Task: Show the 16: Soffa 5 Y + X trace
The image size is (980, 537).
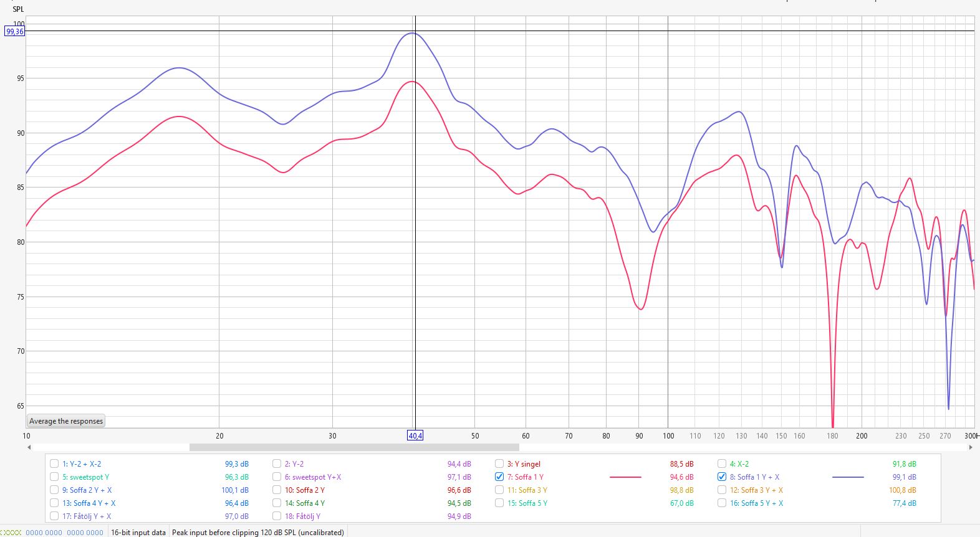Action: (x=722, y=503)
